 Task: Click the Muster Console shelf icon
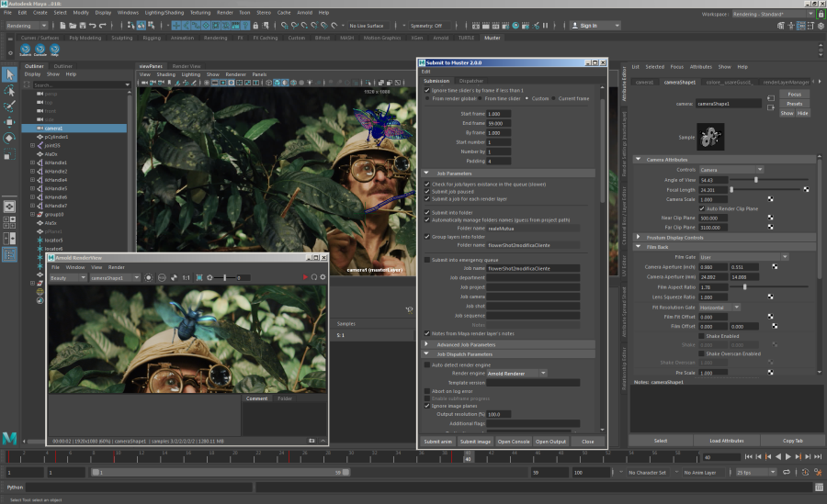(41, 50)
